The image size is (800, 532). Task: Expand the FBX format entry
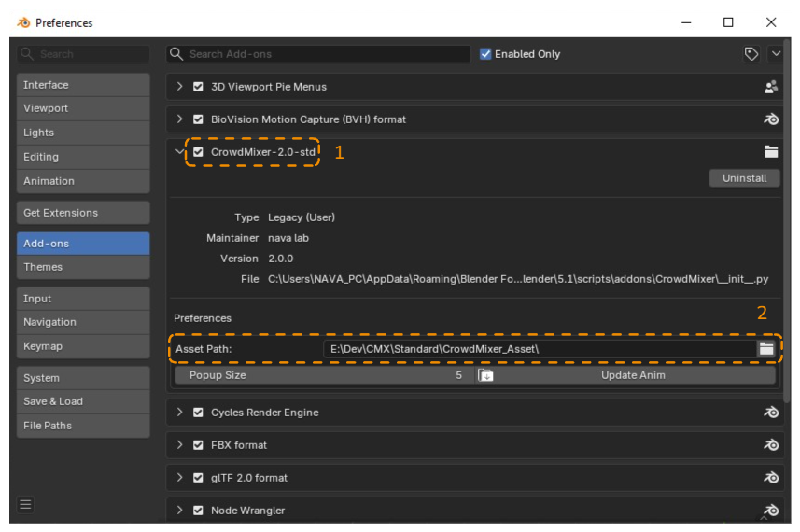click(x=179, y=445)
